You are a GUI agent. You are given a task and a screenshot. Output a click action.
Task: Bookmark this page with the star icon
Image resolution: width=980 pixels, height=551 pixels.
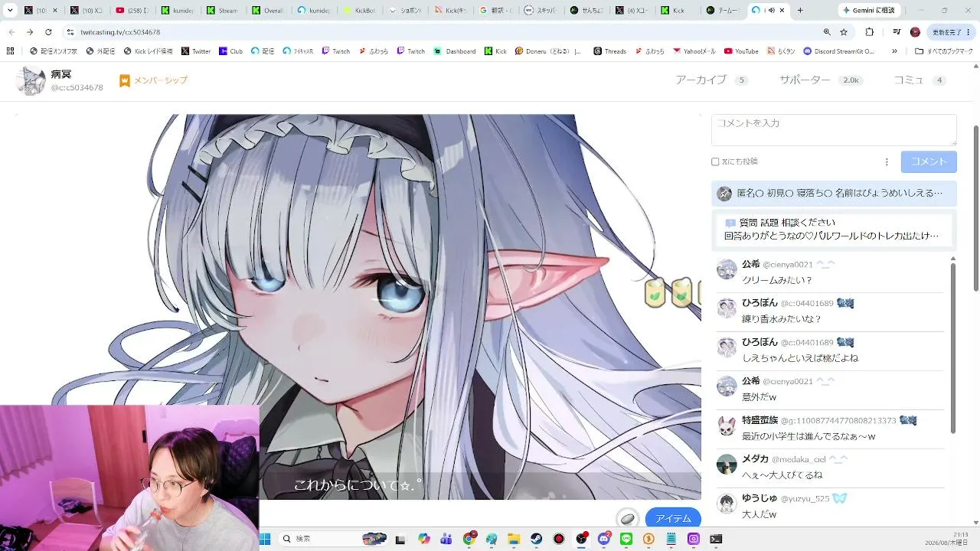pyautogui.click(x=844, y=32)
